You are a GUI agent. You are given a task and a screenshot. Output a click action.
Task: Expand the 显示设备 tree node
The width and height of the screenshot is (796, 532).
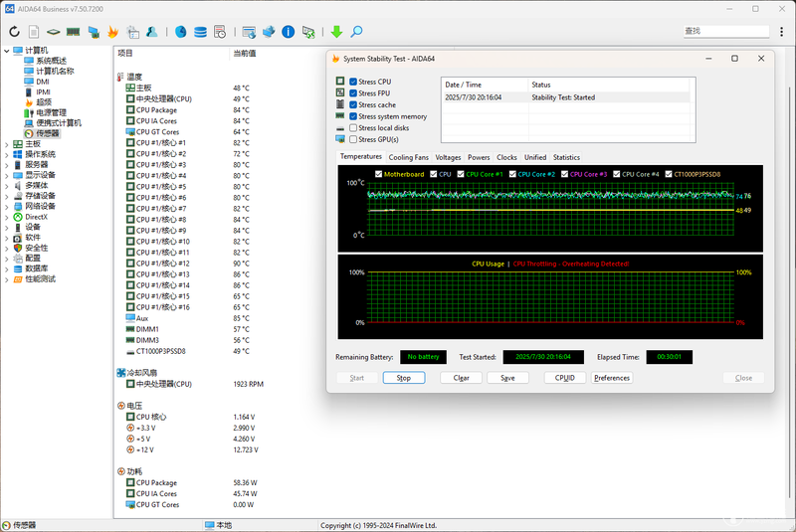[7, 175]
